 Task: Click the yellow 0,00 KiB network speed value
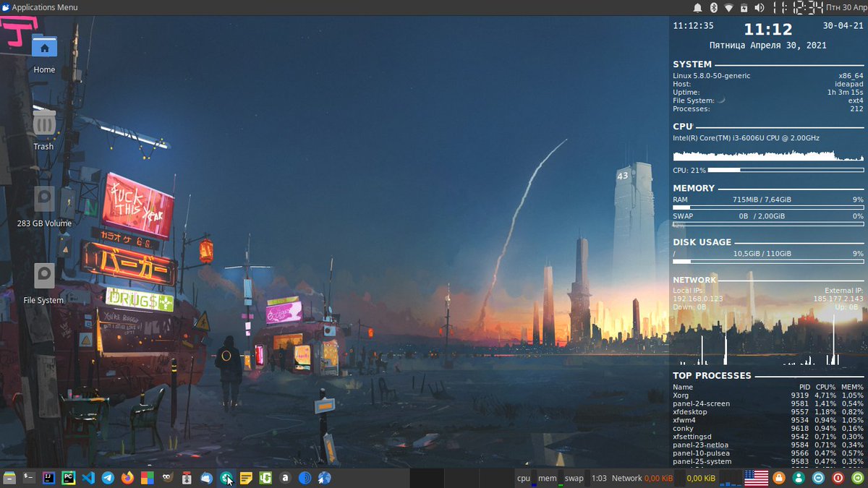point(701,478)
